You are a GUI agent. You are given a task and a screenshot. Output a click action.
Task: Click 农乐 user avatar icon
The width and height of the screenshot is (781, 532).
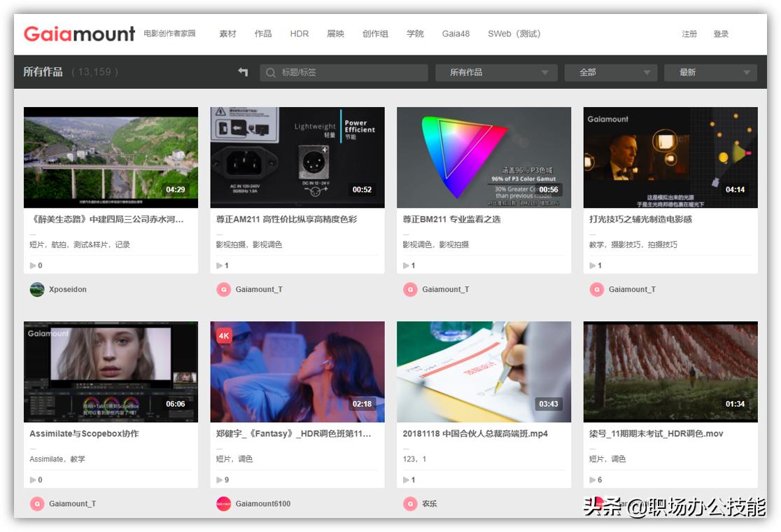point(410,503)
